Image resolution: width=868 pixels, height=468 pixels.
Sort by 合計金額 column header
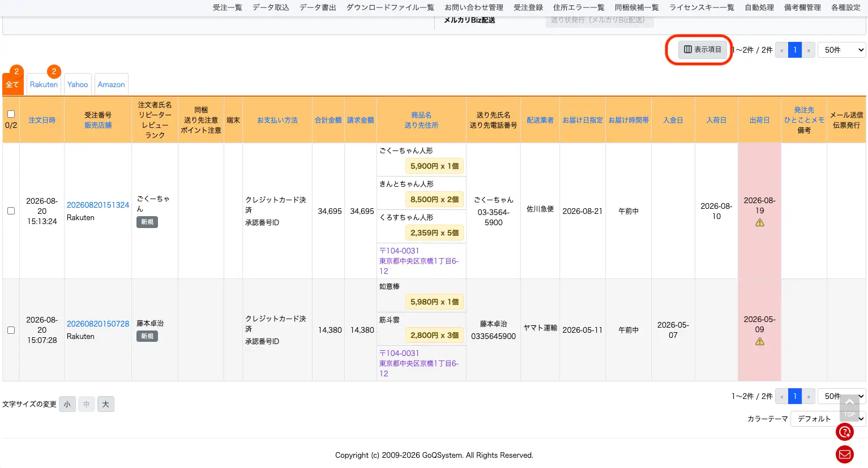(x=328, y=120)
